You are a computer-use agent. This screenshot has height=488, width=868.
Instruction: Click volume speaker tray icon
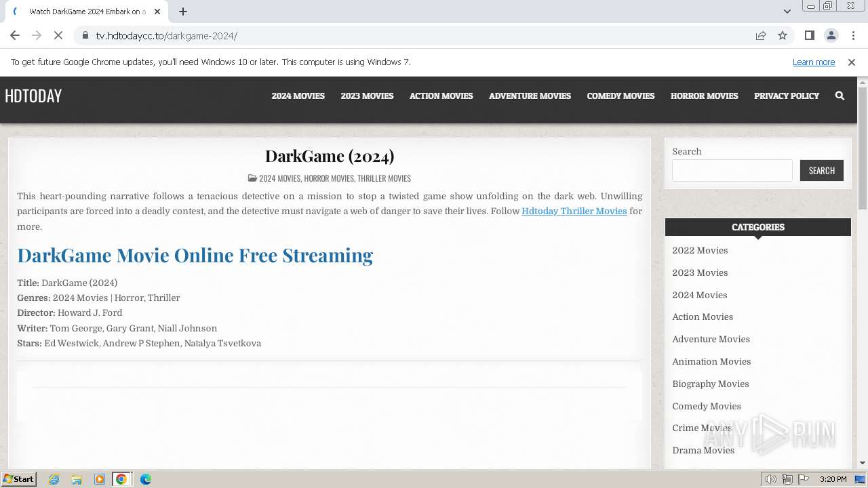(771, 479)
